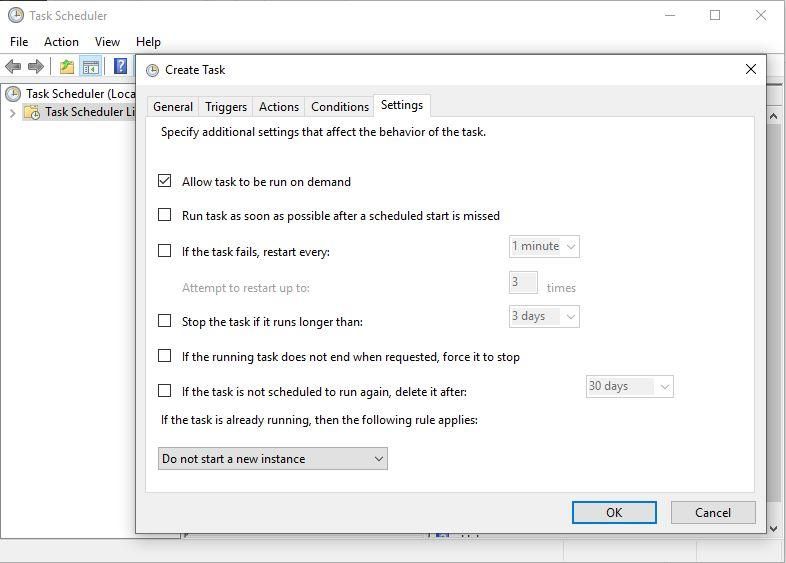Click the Create Task dialog clock icon

click(x=152, y=70)
